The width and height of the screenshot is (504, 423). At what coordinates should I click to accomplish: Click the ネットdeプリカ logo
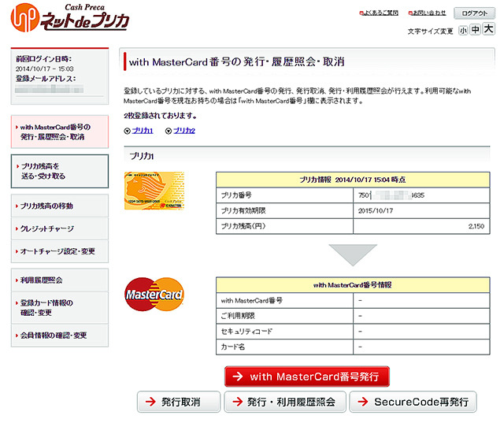click(70, 17)
